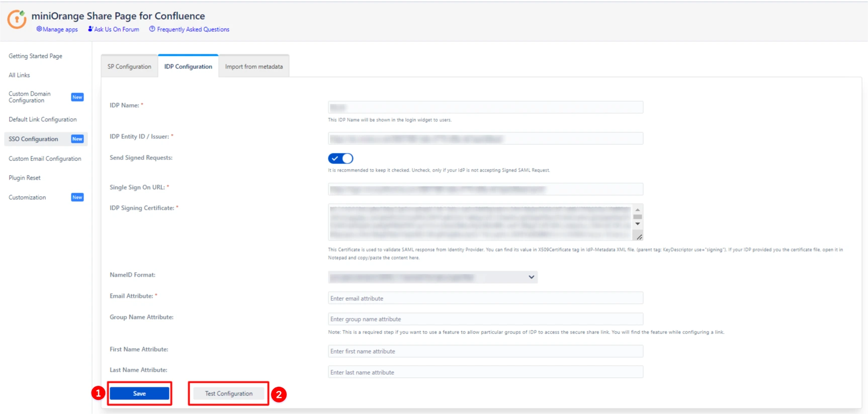
Task: Open Custom Domain Configuration in sidebar
Action: tap(30, 97)
